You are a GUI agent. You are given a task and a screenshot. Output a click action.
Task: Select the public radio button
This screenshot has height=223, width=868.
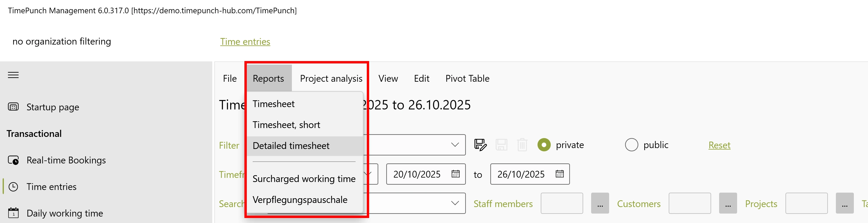tap(632, 145)
